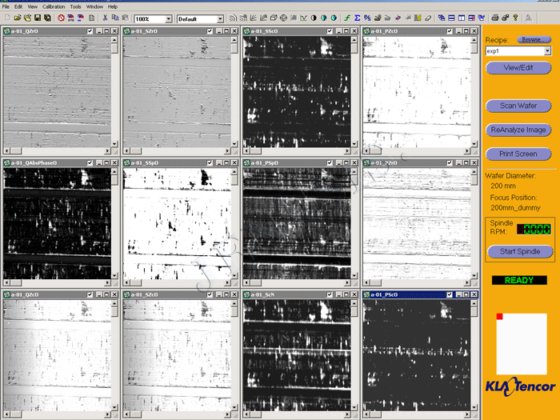Click the Spindle RPM digital readout
Image resolution: width=560 pixels, height=420 pixels.
click(534, 229)
